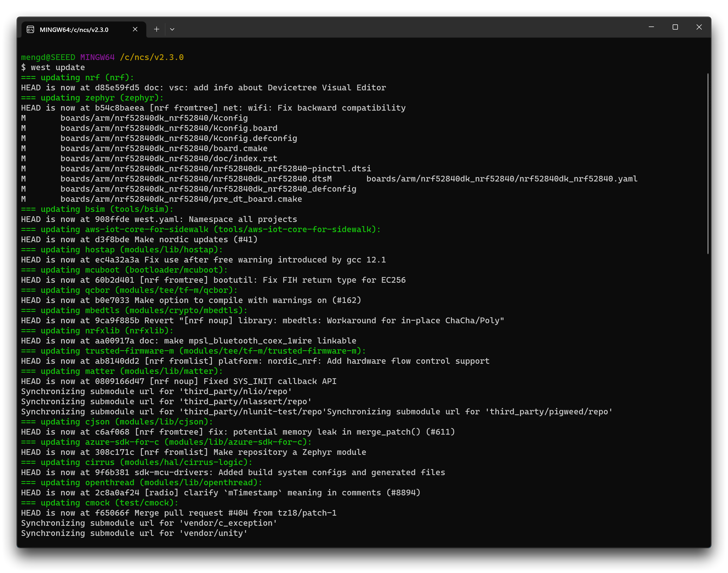The height and width of the screenshot is (573, 728).
Task: Click the 'west update' command line
Action: pos(53,68)
